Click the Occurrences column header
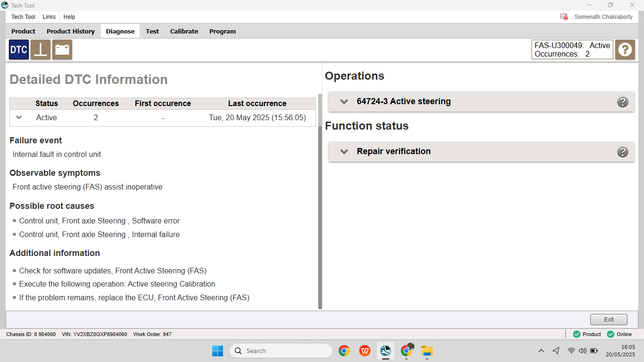The image size is (644, 362). click(x=96, y=104)
